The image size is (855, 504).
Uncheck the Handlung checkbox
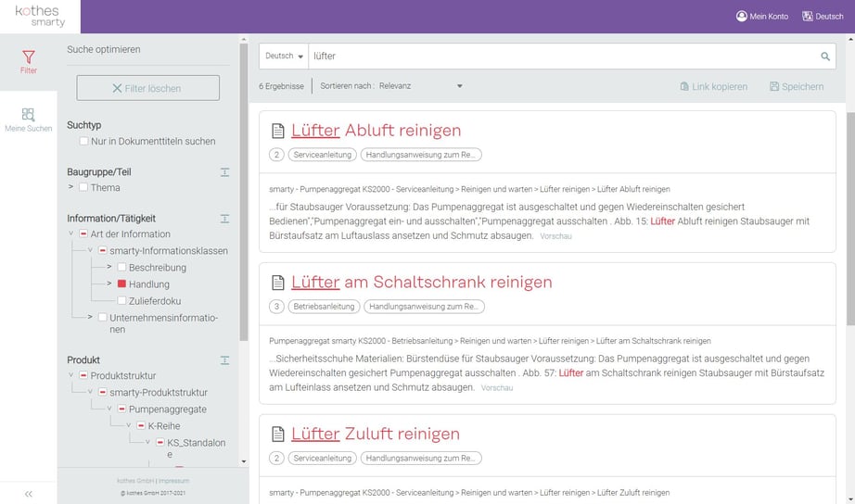121,283
